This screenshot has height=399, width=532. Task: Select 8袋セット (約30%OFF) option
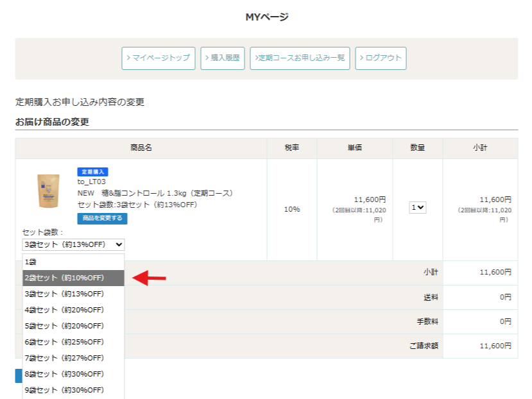[73, 374]
